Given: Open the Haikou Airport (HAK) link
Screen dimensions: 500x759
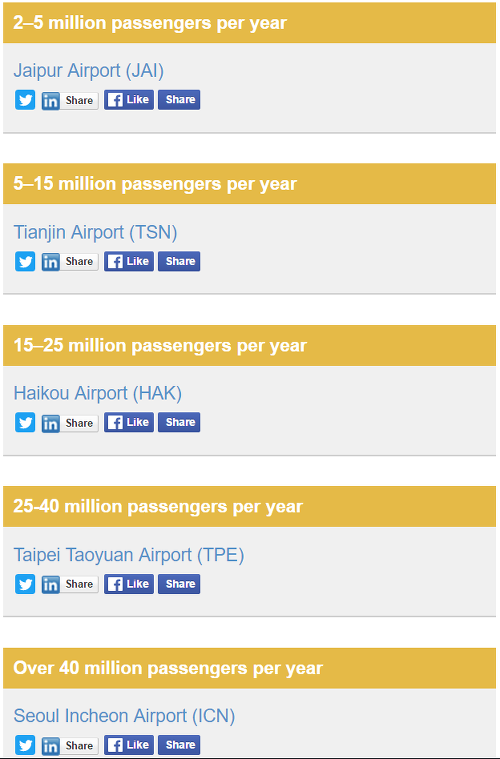Looking at the screenshot, I should (x=98, y=393).
